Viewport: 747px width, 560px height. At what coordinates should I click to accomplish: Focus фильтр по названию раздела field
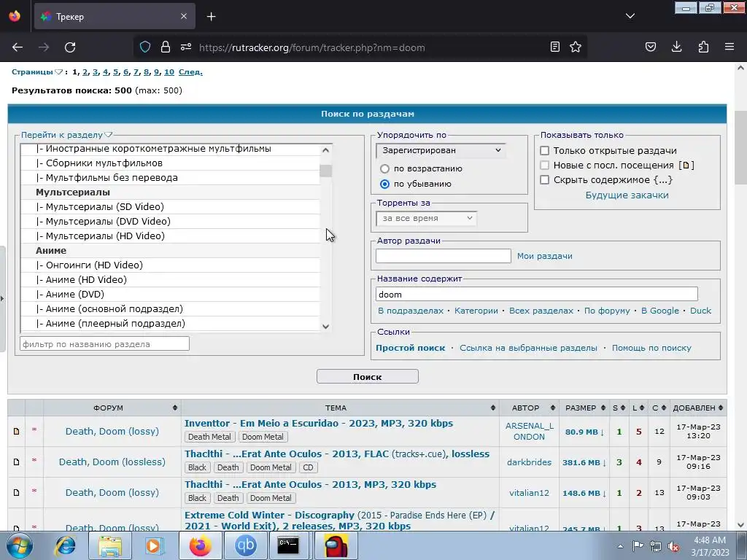click(x=104, y=344)
